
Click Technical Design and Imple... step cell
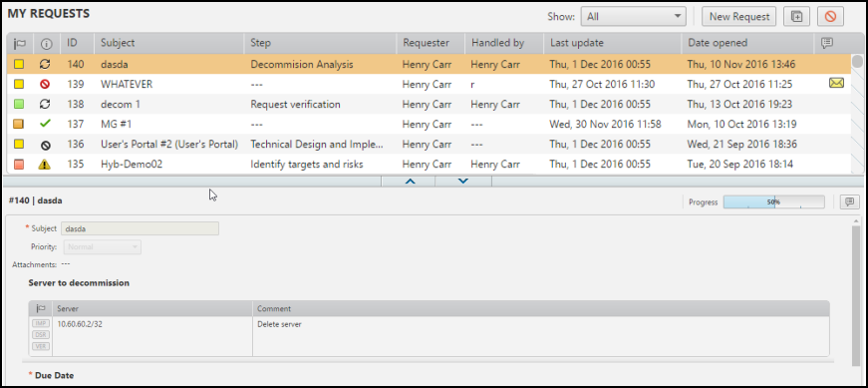click(x=317, y=144)
